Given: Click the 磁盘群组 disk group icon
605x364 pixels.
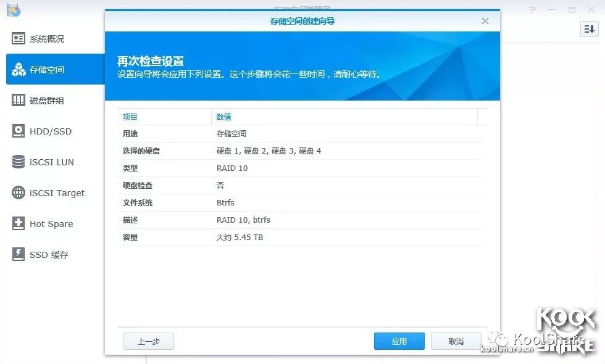Looking at the screenshot, I should click(x=18, y=100).
